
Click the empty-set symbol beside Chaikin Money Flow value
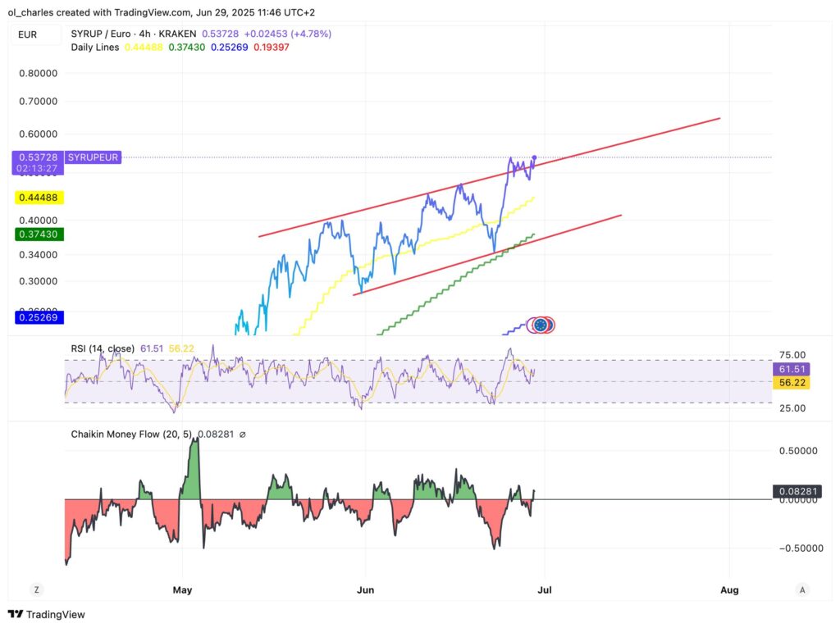[x=242, y=434]
